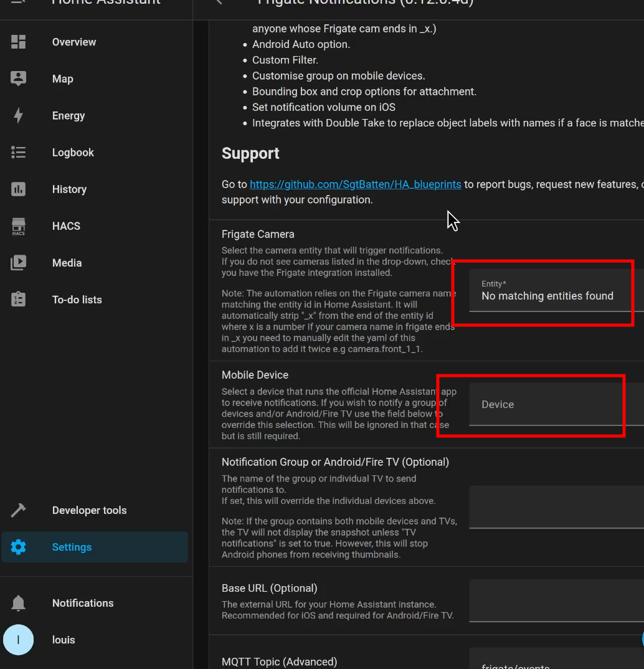This screenshot has height=669, width=644.
Task: Click the Map person icon
Action: [x=18, y=78]
